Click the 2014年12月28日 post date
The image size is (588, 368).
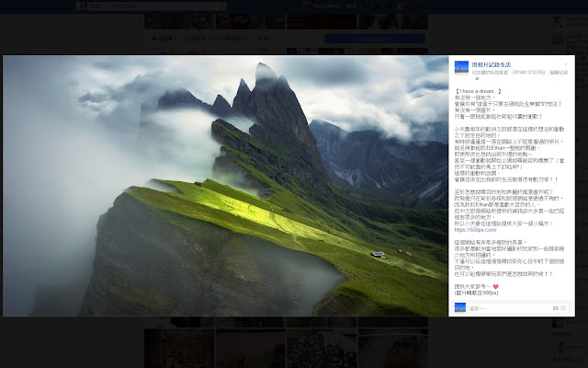[528, 72]
